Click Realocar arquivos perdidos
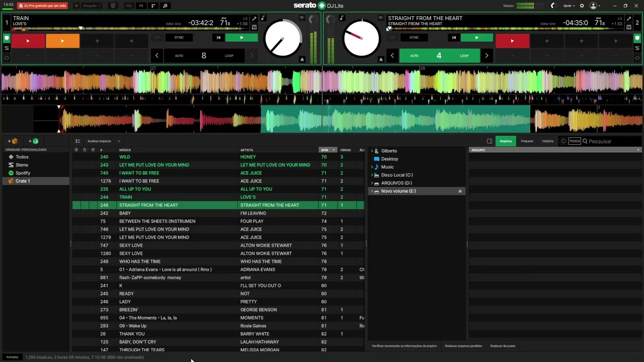 pyautogui.click(x=463, y=346)
